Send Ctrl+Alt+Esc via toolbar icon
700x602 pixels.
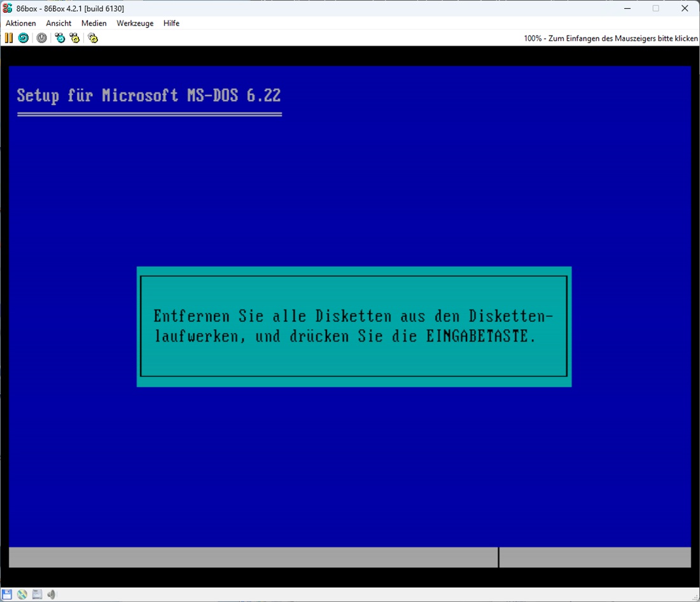[x=75, y=38]
